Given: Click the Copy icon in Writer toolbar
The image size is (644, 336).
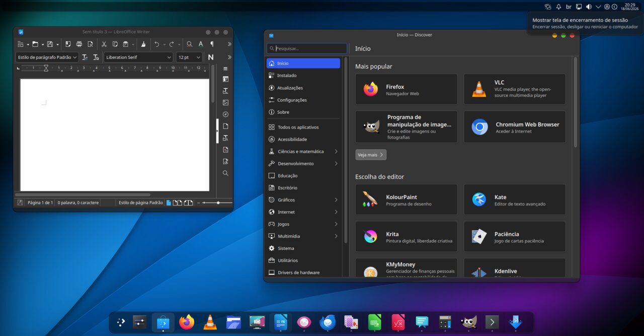Looking at the screenshot, I should pos(115,44).
